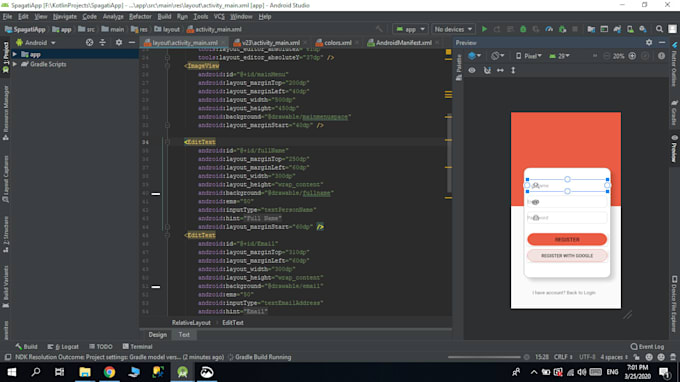Open Windows Start menu
The height and width of the screenshot is (382, 680).
coord(12,372)
